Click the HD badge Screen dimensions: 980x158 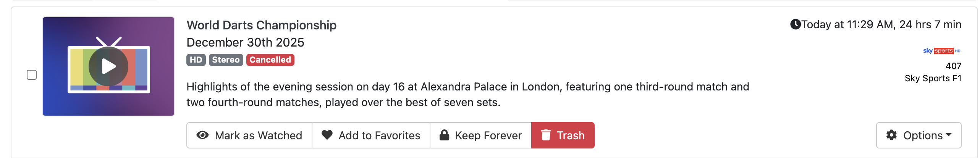pos(196,60)
